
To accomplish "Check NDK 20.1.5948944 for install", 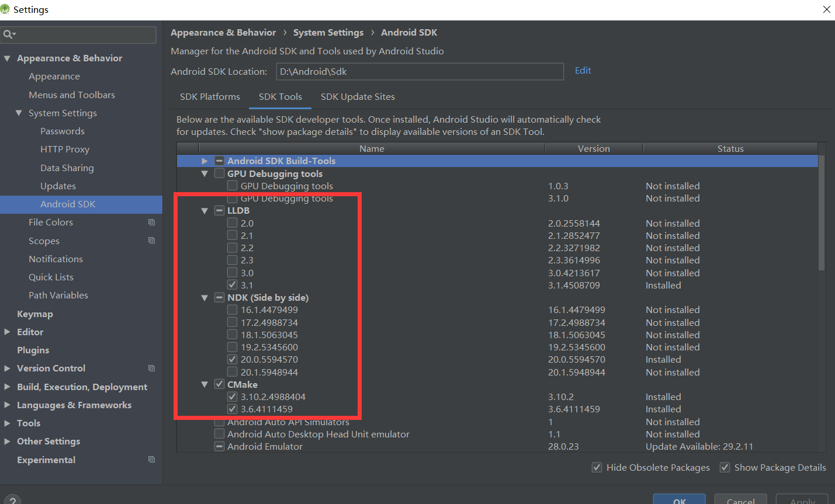I will [233, 372].
